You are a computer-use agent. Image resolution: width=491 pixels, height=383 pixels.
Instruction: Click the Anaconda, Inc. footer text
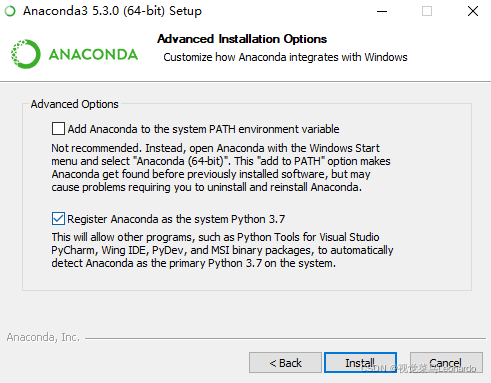pyautogui.click(x=43, y=337)
